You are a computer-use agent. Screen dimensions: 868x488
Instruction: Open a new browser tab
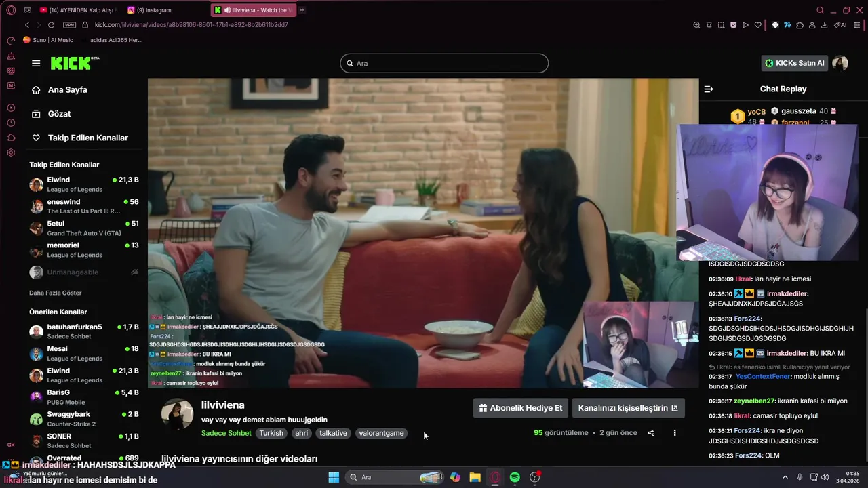coord(302,10)
